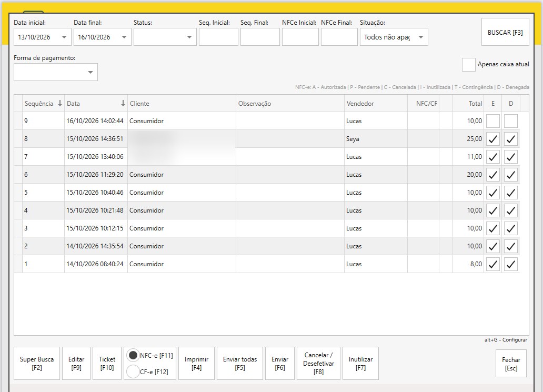
Task: Uncheck the D box for sequence 1
Action: click(511, 264)
